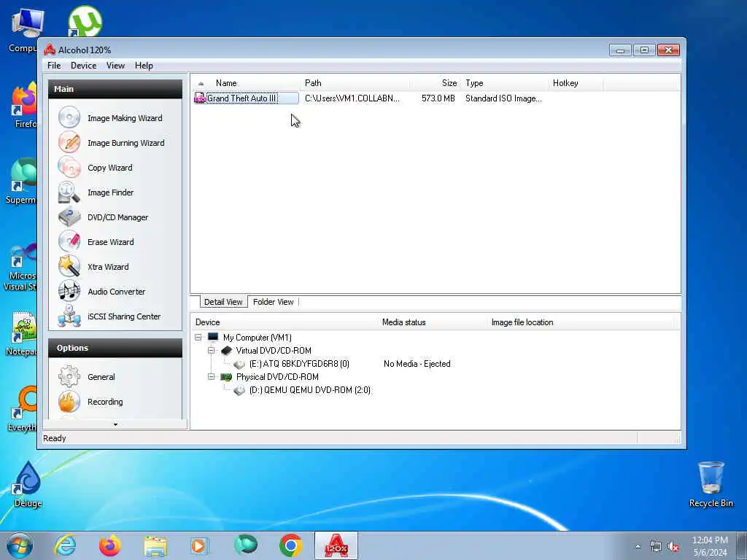Switch to the Folder View tab

click(x=273, y=302)
